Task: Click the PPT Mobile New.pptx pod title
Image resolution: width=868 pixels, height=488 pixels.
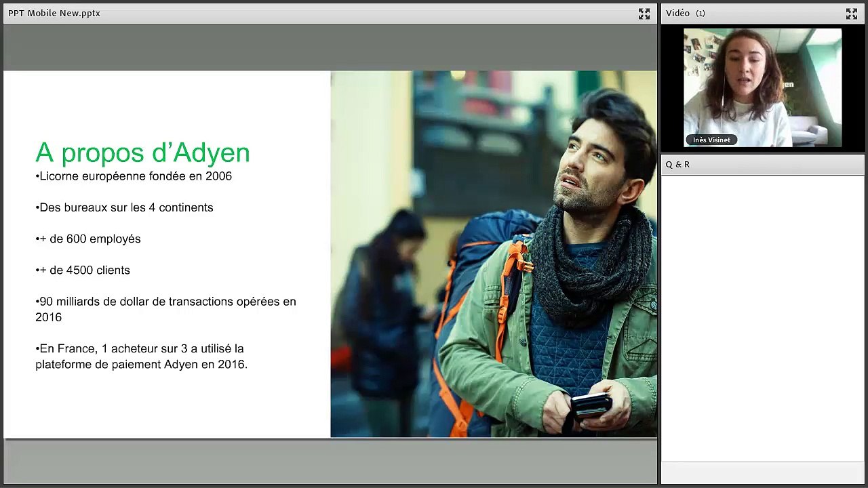Action: coord(54,14)
